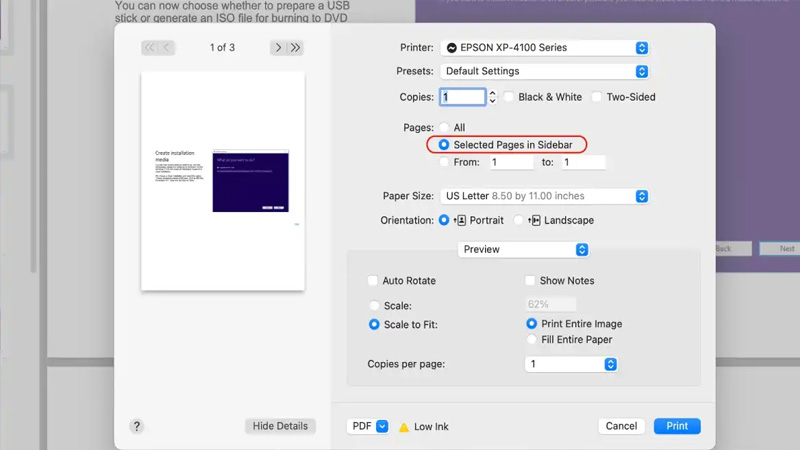
Task: Click the Hide Details button
Action: (x=280, y=426)
